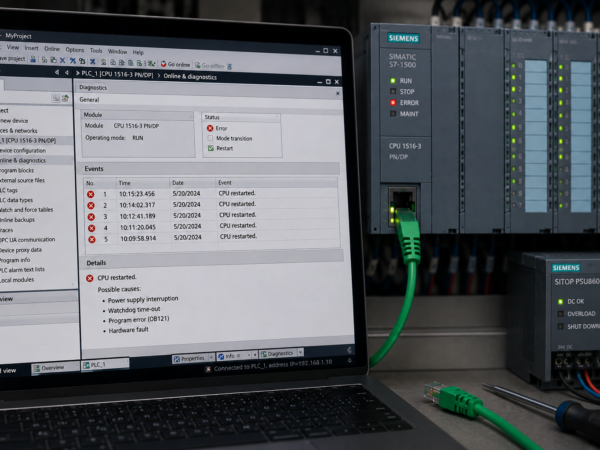Open the View menu
The height and width of the screenshot is (450, 600).
[x=13, y=47]
